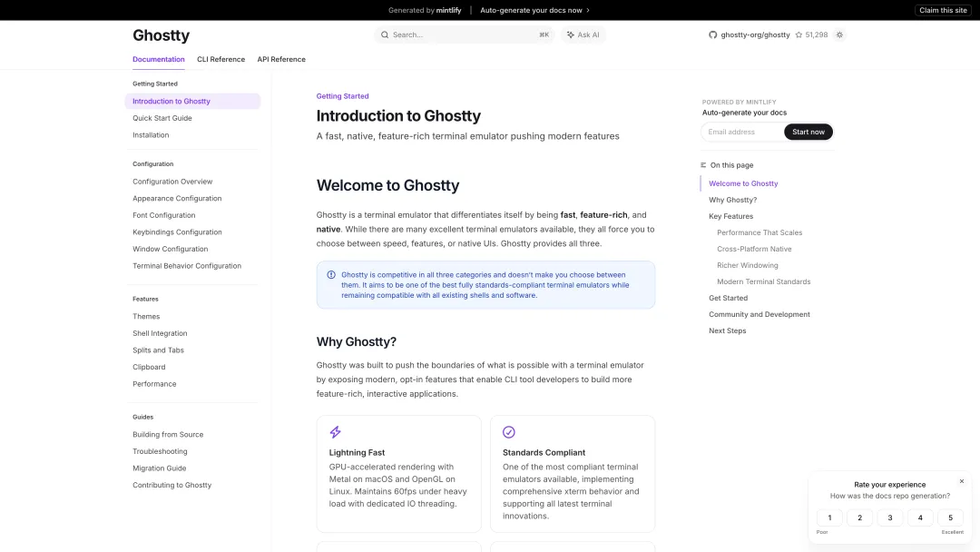Screen dimensions: 980x552
Task: Click the mintlify link in top banner
Action: tap(449, 10)
